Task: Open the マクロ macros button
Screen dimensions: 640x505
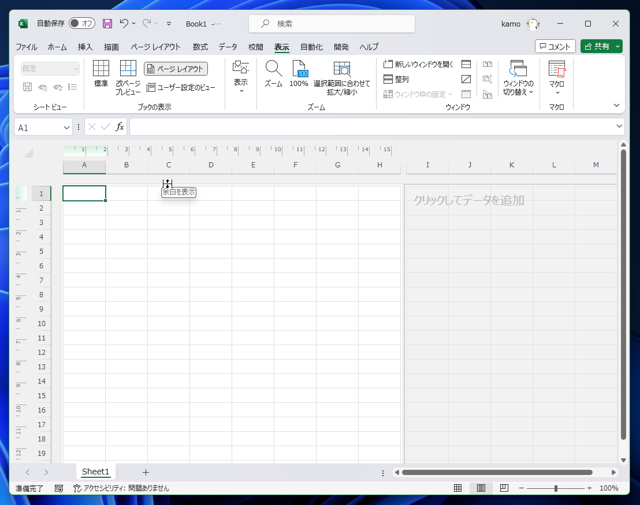Action: [556, 77]
